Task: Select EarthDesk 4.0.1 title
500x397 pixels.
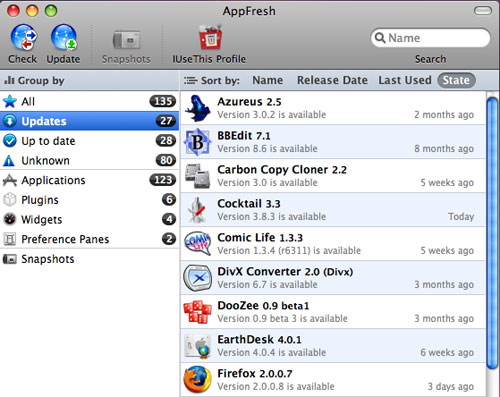Action: (x=259, y=340)
